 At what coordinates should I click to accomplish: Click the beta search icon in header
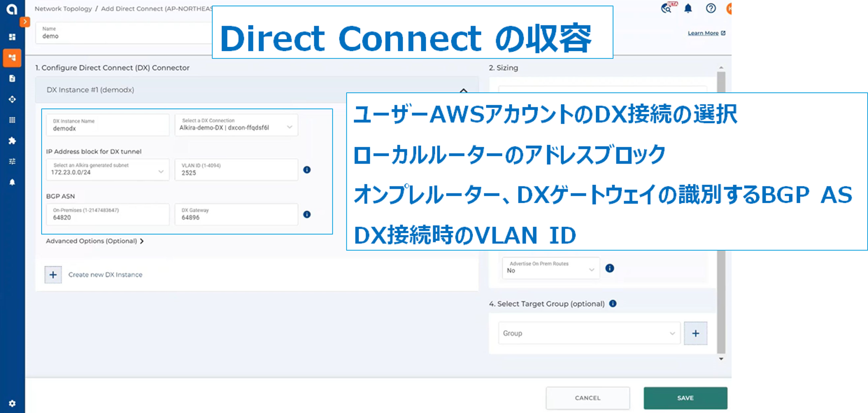click(x=667, y=8)
